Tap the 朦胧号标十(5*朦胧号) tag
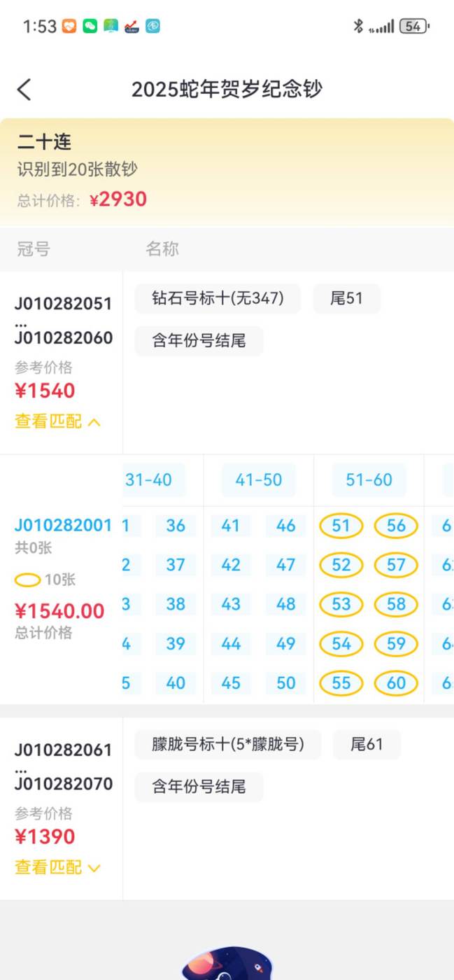 pos(227,745)
